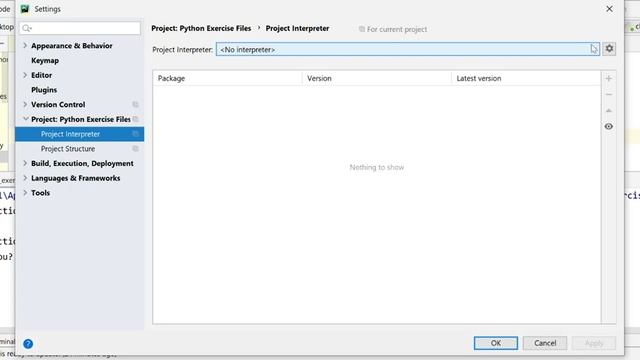Image resolution: width=640 pixels, height=360 pixels.
Task: Click the Cancel button
Action: pos(545,343)
